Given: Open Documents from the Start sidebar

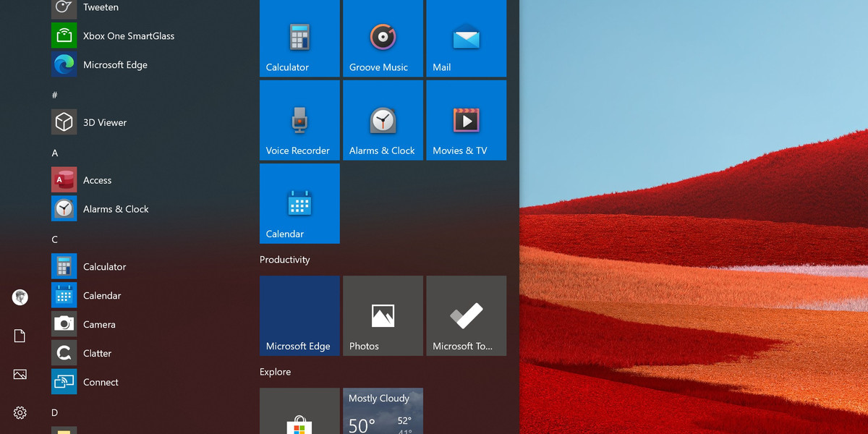Looking at the screenshot, I should [20, 336].
